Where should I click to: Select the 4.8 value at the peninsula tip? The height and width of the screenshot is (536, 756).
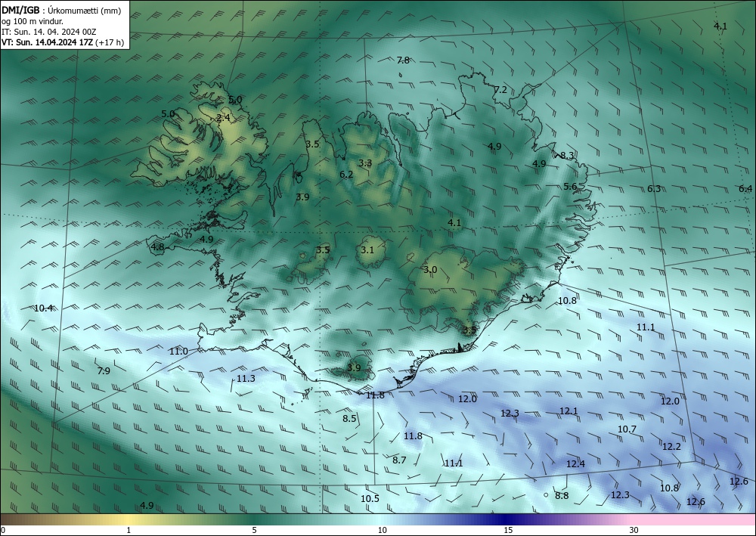(158, 246)
